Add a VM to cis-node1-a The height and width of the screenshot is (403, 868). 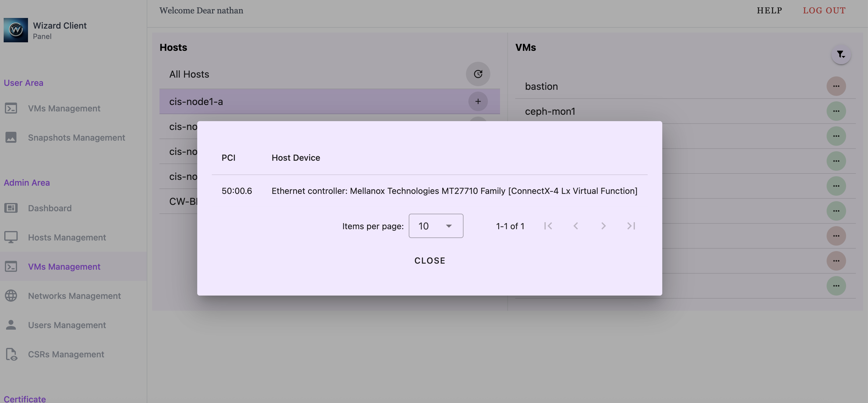point(478,101)
